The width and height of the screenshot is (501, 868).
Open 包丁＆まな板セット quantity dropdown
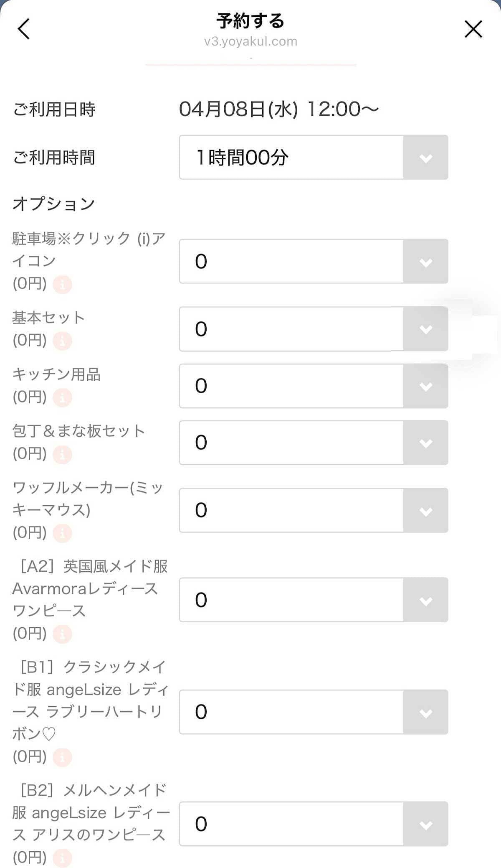(x=313, y=443)
